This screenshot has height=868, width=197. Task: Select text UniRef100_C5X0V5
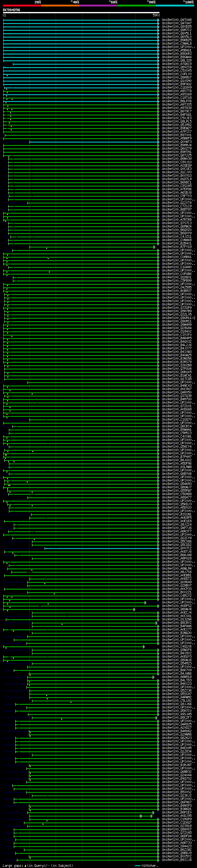pyautogui.click(x=177, y=71)
